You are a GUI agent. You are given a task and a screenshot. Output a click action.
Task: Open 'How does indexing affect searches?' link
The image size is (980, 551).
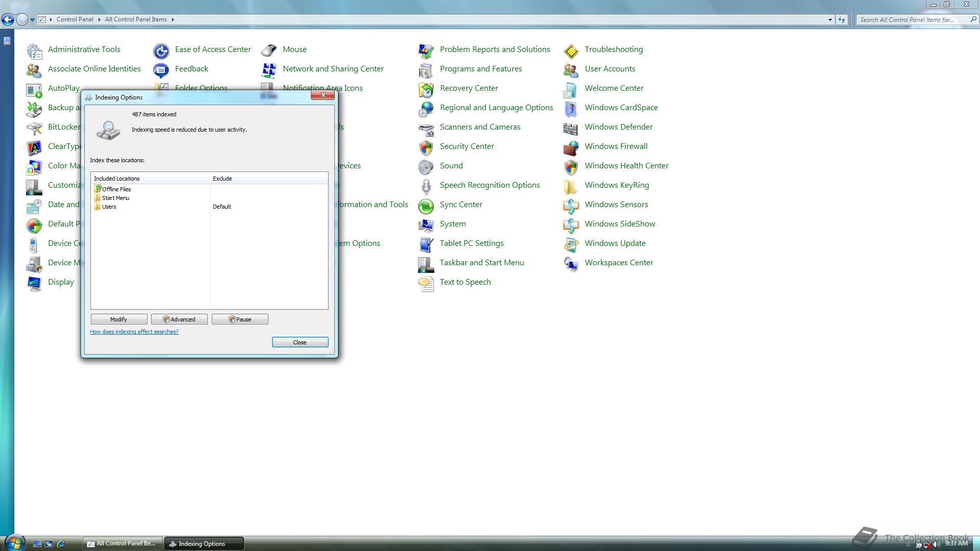coord(134,332)
